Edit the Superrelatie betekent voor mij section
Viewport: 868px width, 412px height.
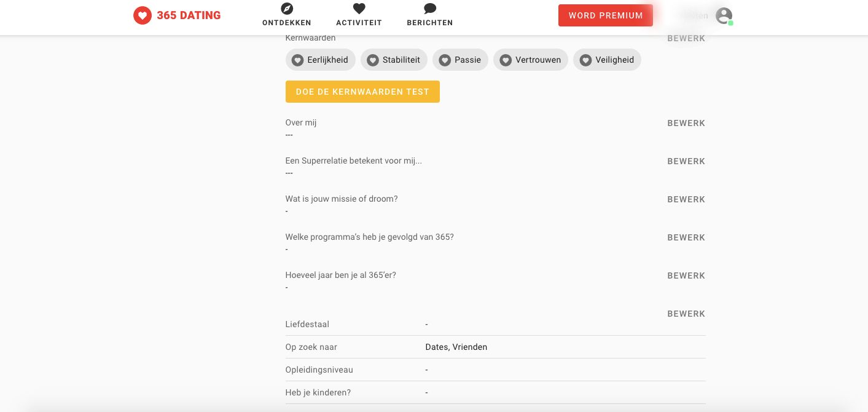coord(686,161)
